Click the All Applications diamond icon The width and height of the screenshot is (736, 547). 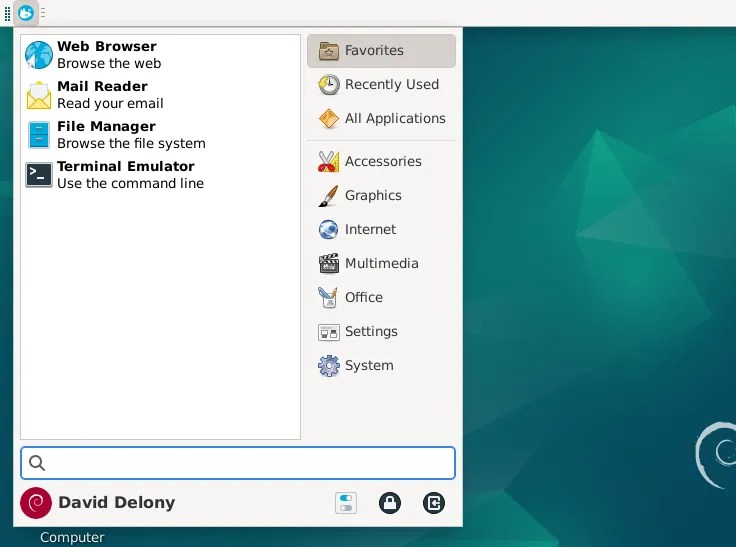coord(329,119)
